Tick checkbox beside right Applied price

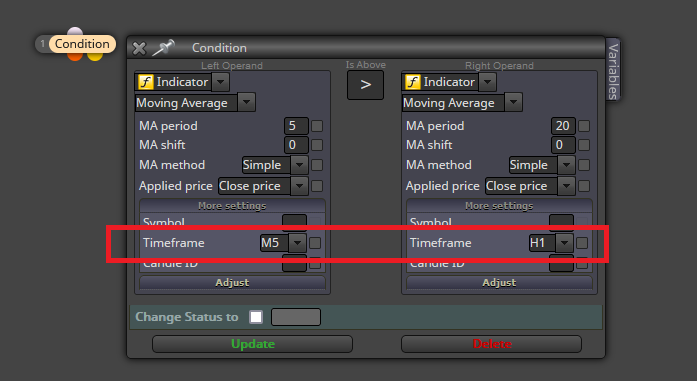pyautogui.click(x=584, y=186)
